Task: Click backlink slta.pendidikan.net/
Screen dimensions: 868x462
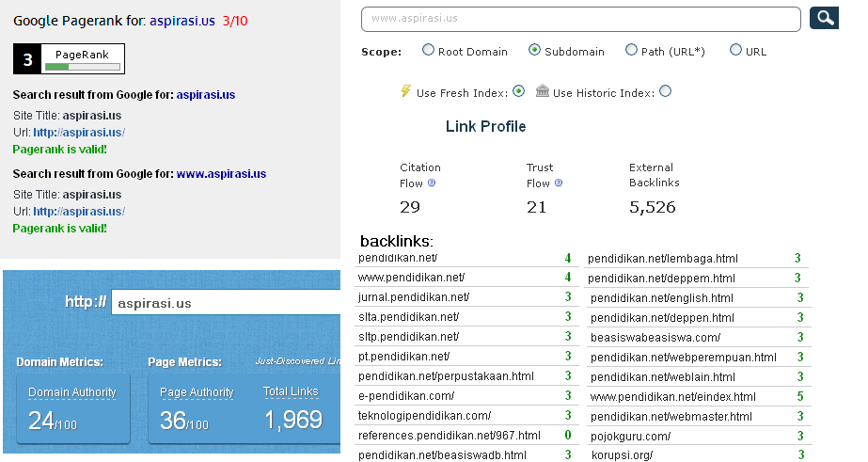Action: click(x=408, y=317)
